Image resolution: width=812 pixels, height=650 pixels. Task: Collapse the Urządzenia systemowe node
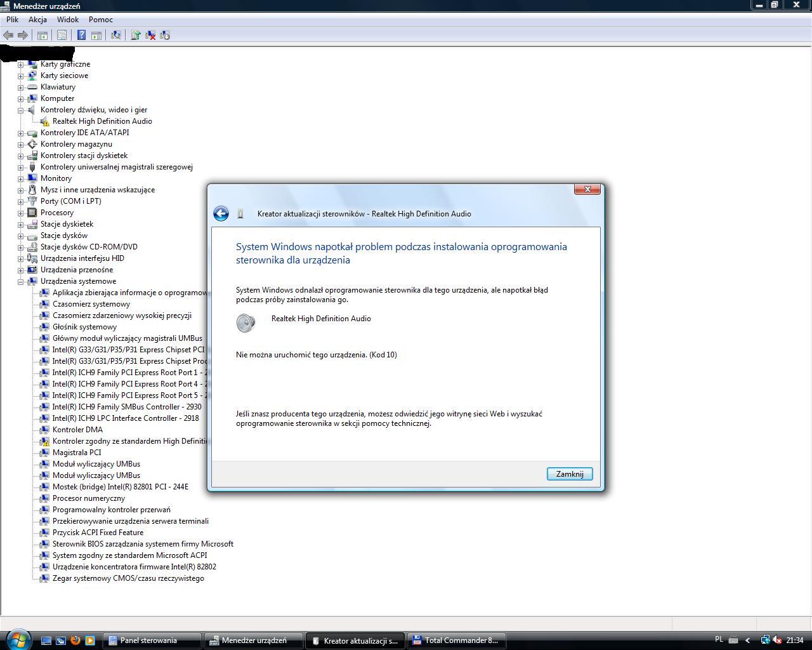pyautogui.click(x=21, y=281)
